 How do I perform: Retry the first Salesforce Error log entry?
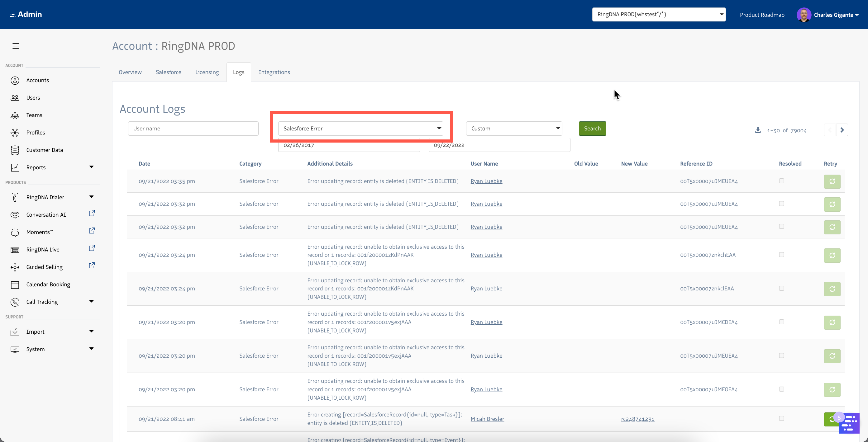click(x=832, y=181)
